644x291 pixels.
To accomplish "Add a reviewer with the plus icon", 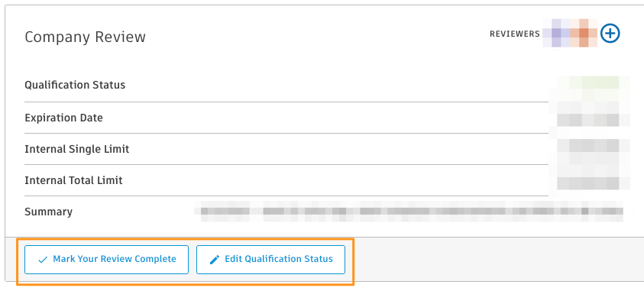I will 610,34.
